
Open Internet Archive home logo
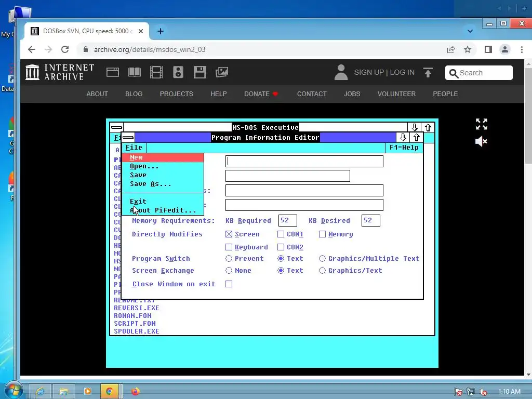coord(60,72)
